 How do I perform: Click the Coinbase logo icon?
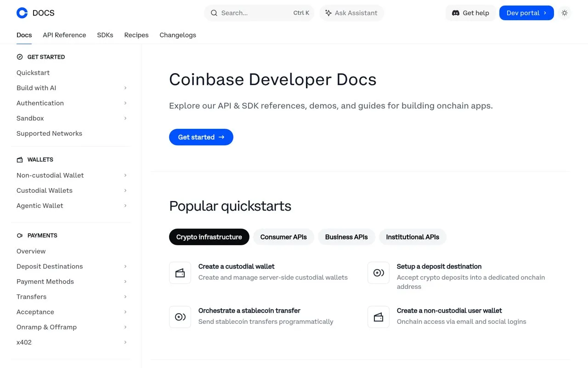[22, 13]
